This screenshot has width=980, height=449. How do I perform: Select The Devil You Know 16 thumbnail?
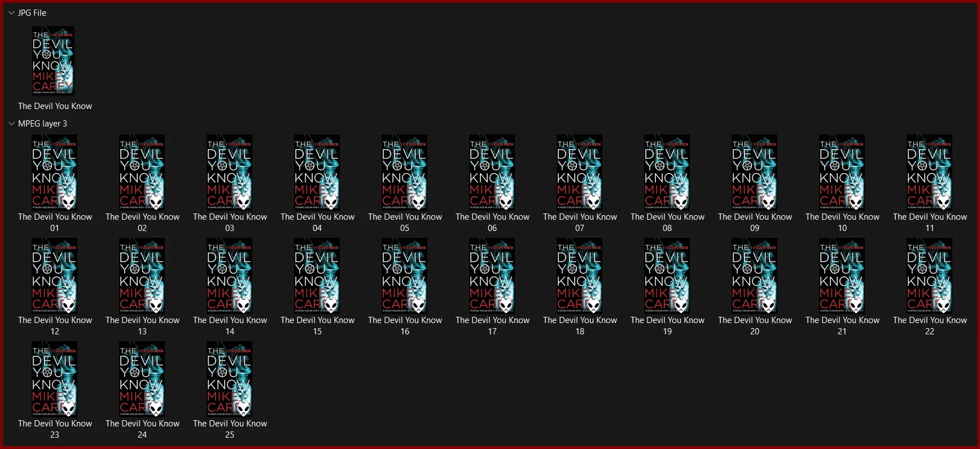[404, 276]
